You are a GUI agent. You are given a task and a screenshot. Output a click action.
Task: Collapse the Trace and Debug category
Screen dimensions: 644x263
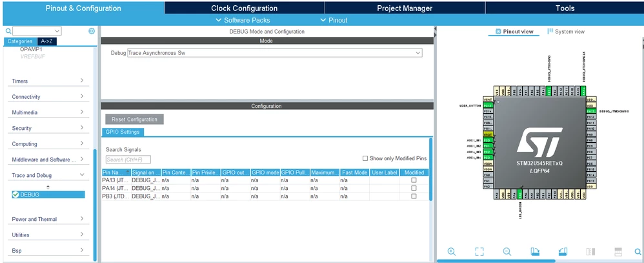click(48, 175)
